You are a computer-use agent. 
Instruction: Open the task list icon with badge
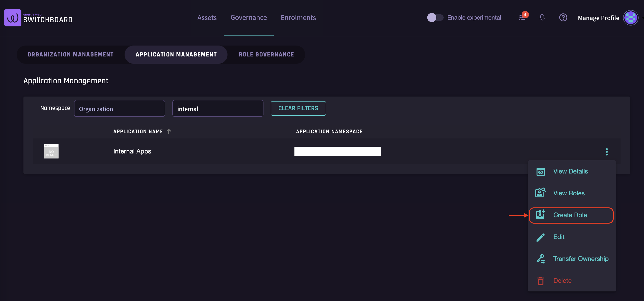(x=522, y=18)
